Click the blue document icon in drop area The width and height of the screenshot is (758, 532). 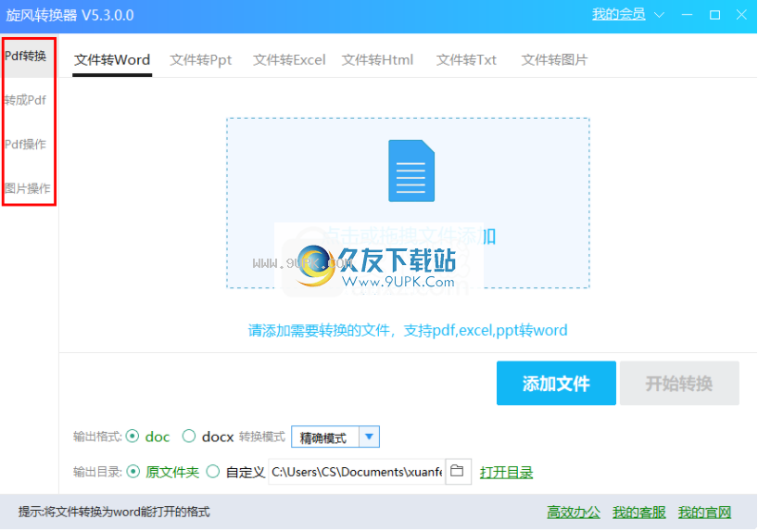point(411,171)
